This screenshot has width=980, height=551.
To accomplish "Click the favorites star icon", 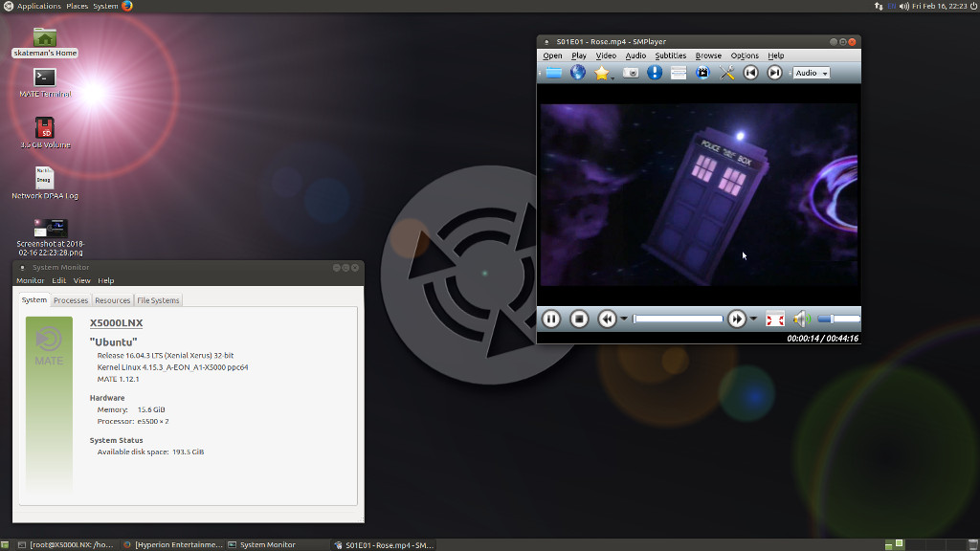I will click(x=601, y=73).
